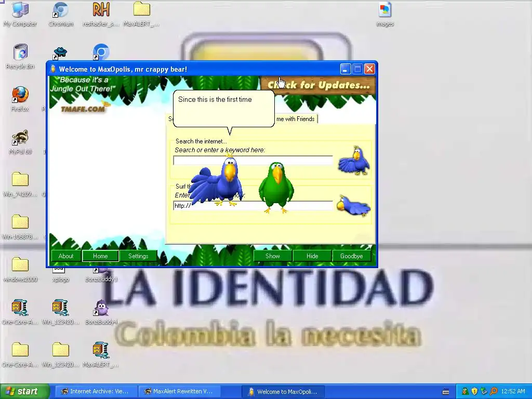Select the blue Chromium shortcut beside the hat icon

click(100, 52)
